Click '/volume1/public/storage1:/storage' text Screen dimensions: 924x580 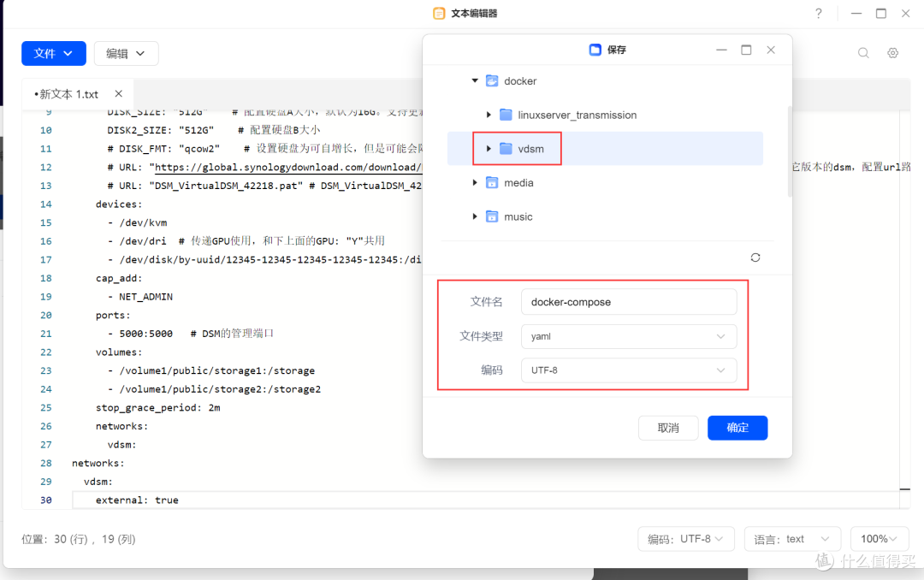coord(216,370)
